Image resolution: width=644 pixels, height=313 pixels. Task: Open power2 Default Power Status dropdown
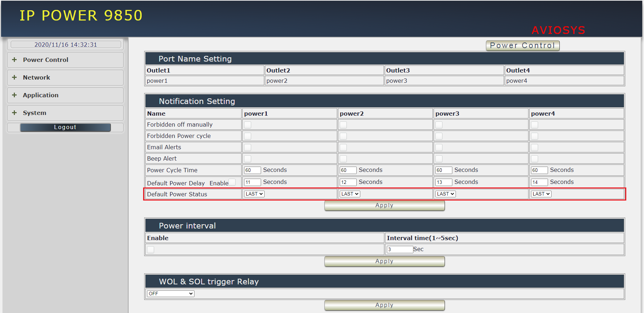[350, 194]
